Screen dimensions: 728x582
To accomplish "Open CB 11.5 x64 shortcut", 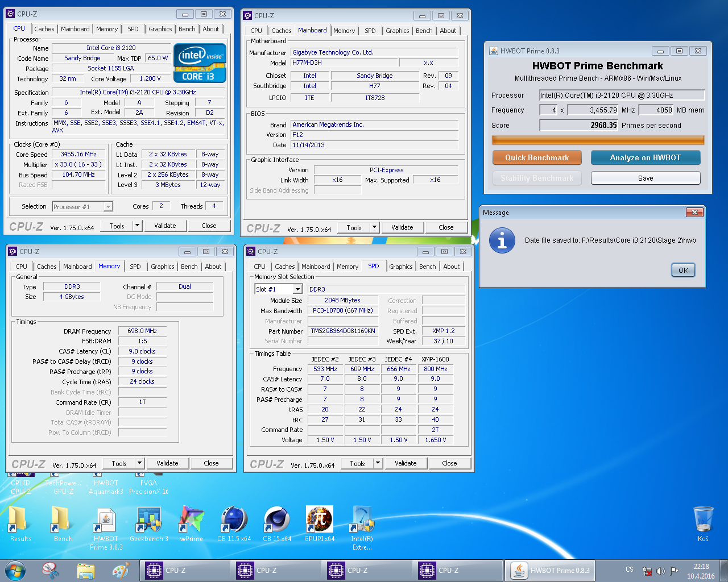I will pos(234,524).
